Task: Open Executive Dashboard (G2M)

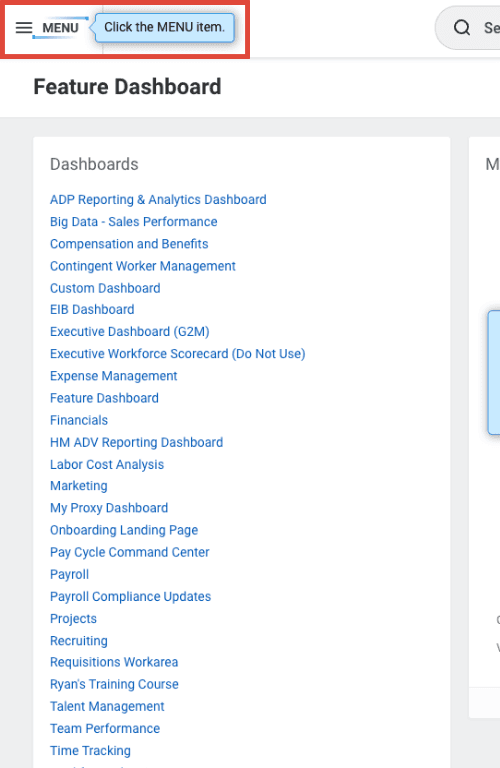Action: pos(130,332)
